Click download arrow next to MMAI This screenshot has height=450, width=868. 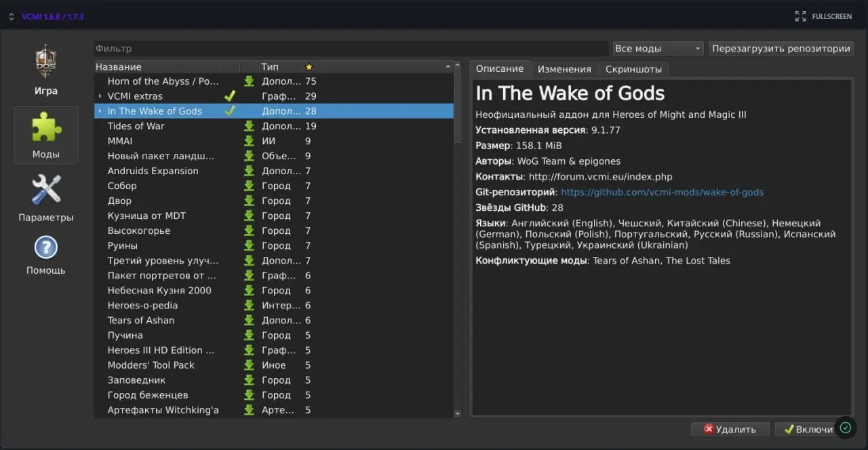coord(249,141)
